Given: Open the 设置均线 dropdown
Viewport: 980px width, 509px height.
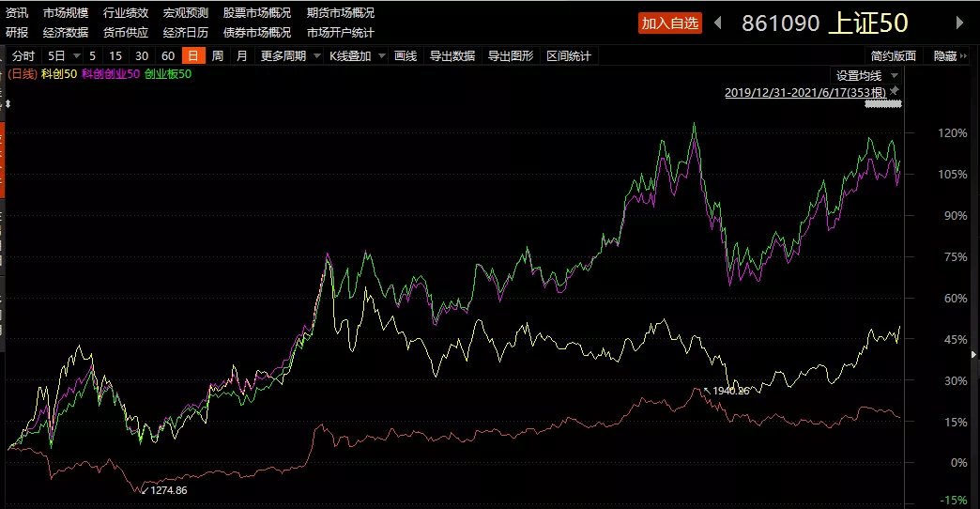Looking at the screenshot, I should [x=894, y=75].
